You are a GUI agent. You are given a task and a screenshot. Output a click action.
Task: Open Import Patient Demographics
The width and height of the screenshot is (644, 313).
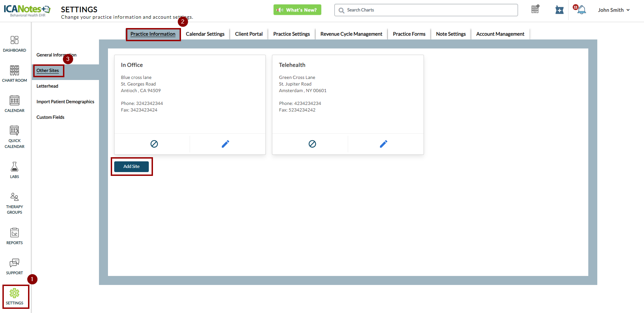65,102
